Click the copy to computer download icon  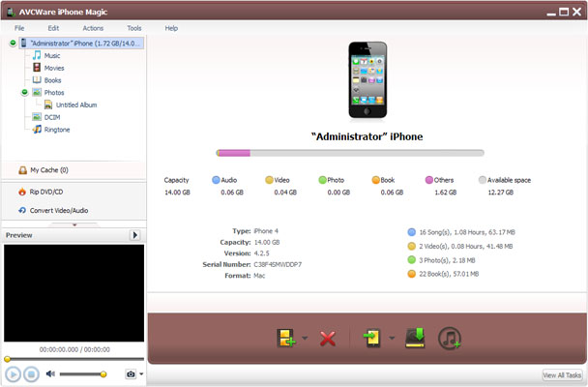click(415, 338)
